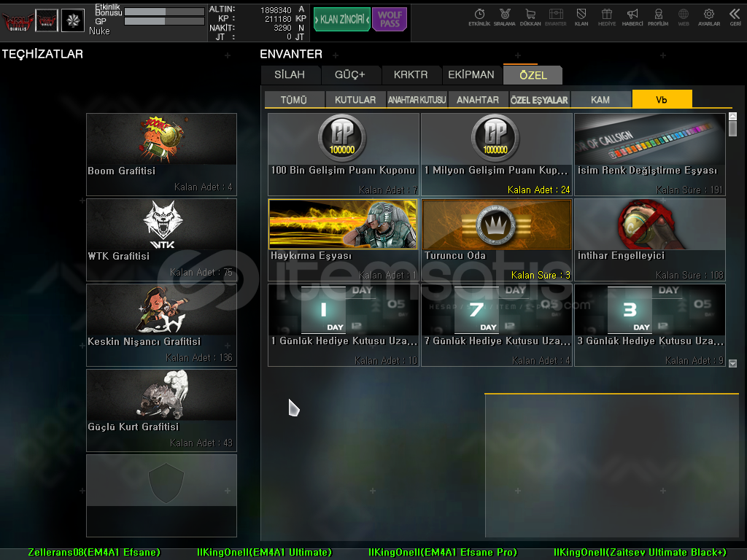The image size is (747, 560).
Task: Click the inventory scrollbar thumb
Action: pyautogui.click(x=732, y=129)
